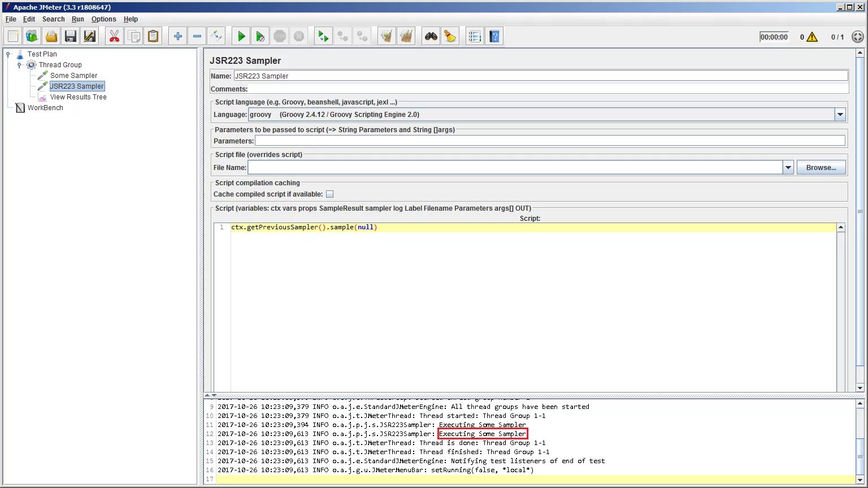Open the Run menu
The height and width of the screenshot is (488, 868).
[x=78, y=19]
